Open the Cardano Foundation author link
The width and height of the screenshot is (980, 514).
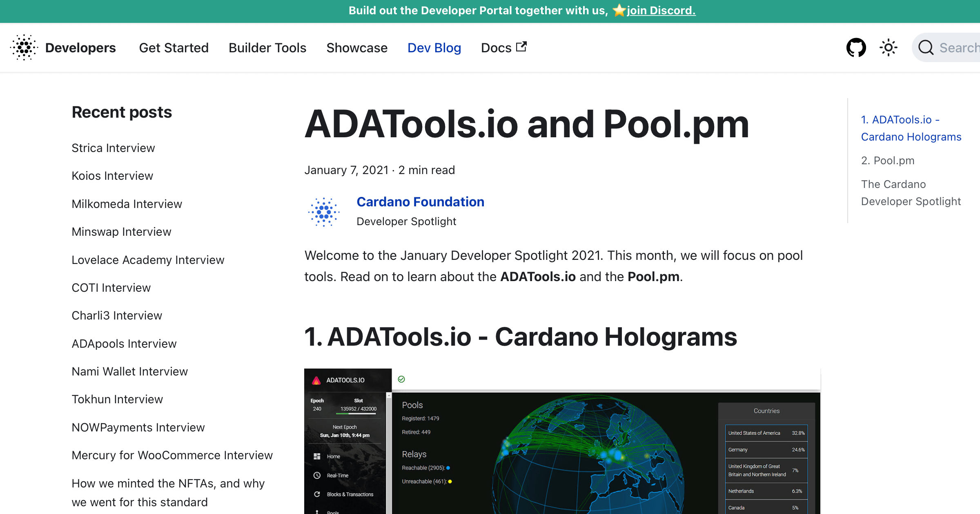point(420,202)
